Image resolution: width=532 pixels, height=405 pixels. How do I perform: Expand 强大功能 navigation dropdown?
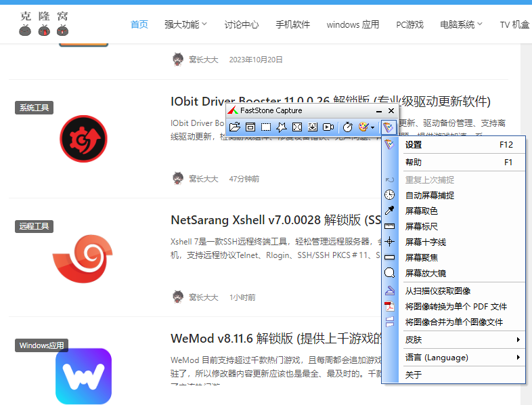click(185, 24)
